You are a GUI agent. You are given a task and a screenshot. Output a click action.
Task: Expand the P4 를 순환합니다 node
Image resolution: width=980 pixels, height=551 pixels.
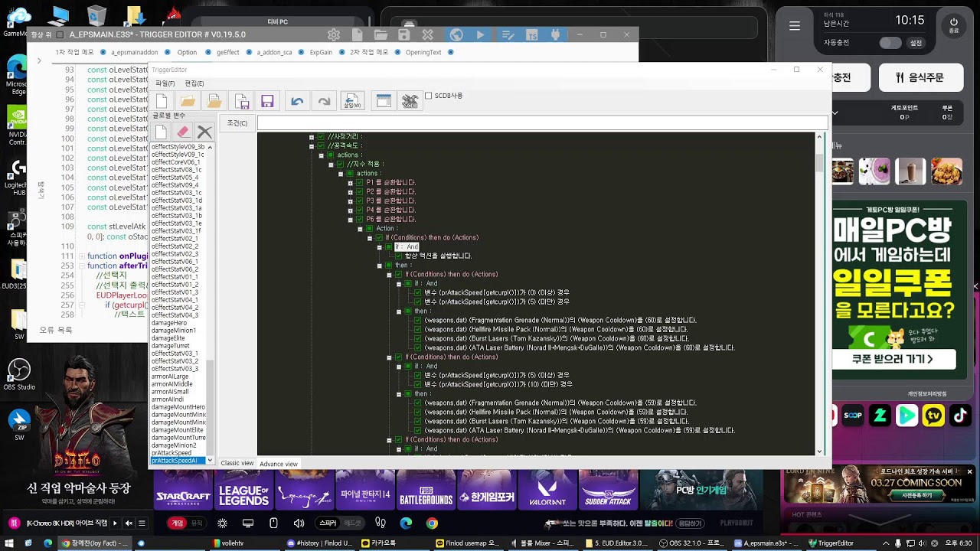(350, 210)
